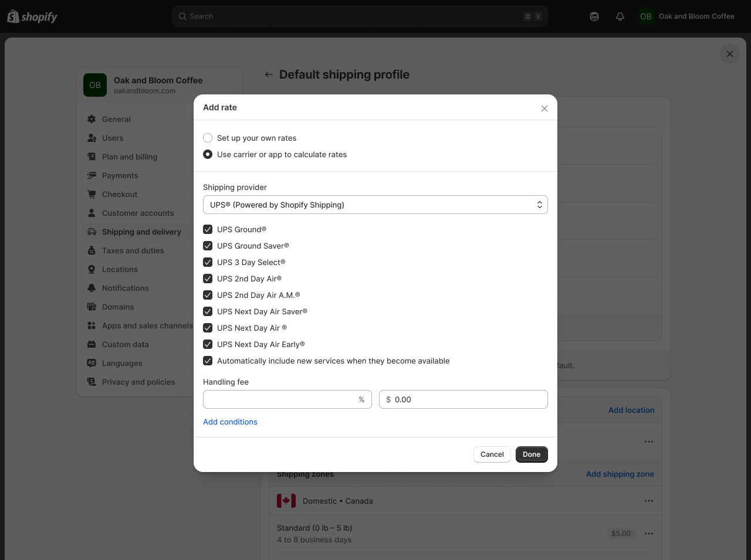Click Add conditions link

(230, 422)
